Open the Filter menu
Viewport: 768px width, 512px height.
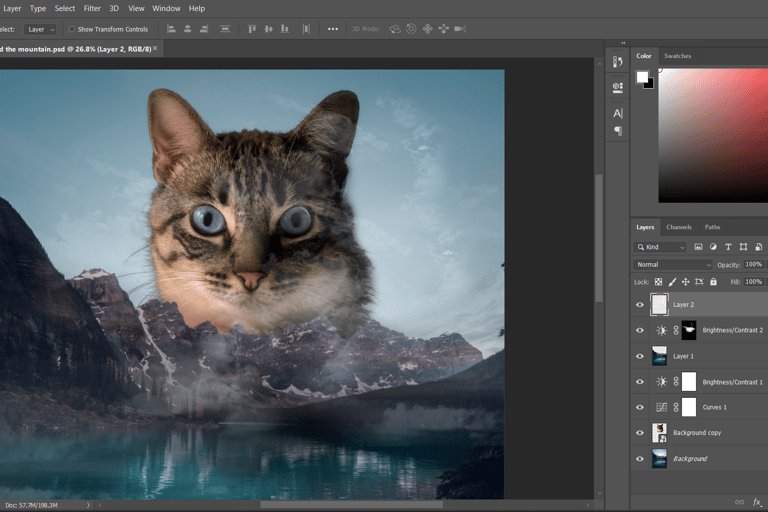coord(92,8)
